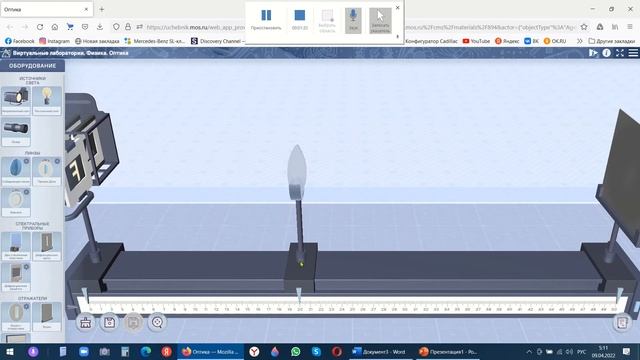Select the screen item under reflectors
640x360 pixels.
point(47,316)
